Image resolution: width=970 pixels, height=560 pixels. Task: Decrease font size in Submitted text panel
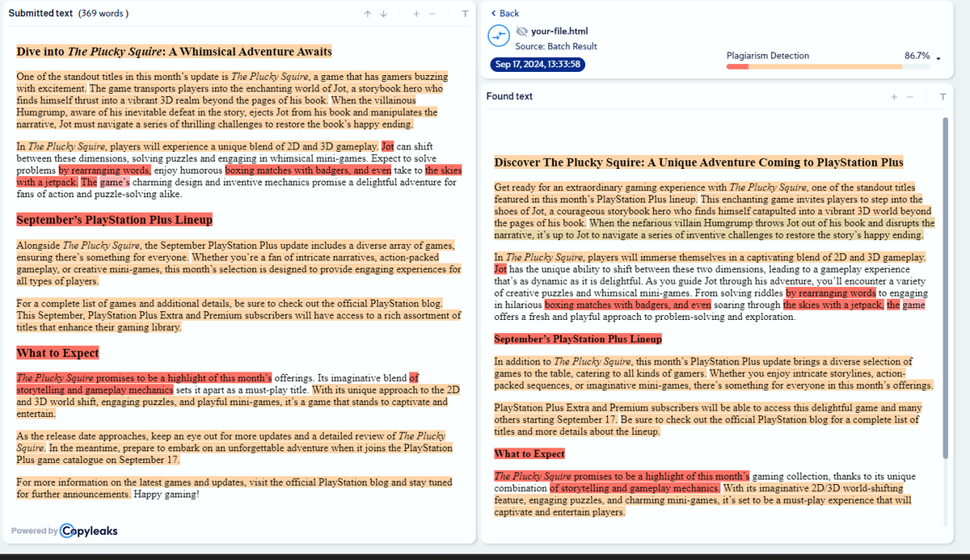[x=432, y=14]
